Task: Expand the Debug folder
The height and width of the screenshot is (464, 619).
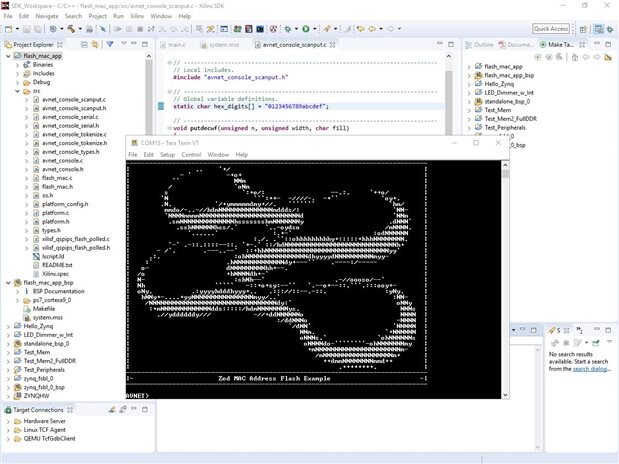Action: (16, 82)
